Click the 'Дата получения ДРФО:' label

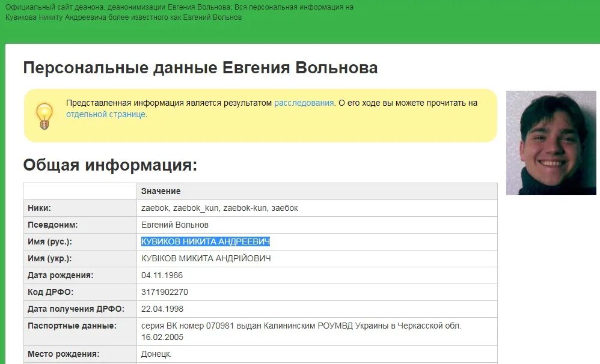point(76,309)
